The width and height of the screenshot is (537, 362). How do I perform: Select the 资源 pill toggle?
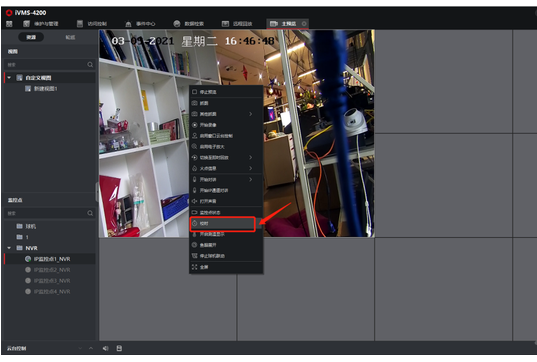31,37
